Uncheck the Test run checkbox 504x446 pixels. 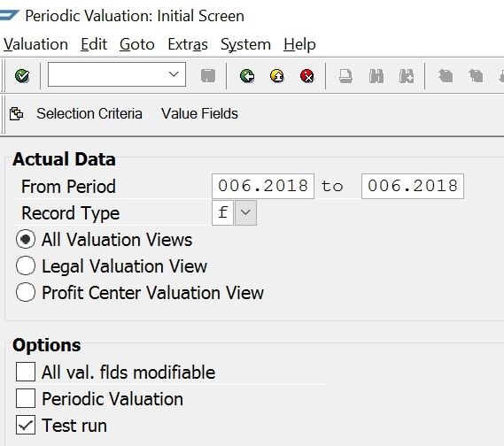coord(26,425)
